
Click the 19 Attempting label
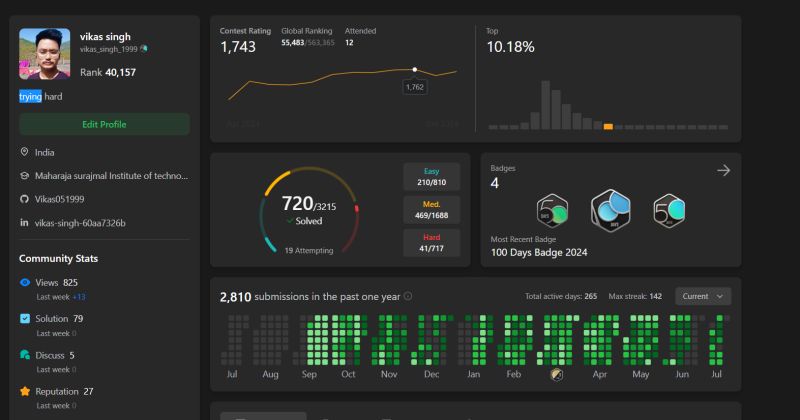coord(309,250)
